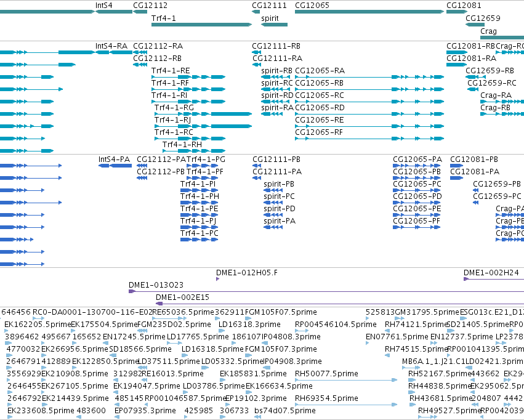Click clone label DME1-002H24
Image resolution: width=524 pixels, height=420 pixels.
(491, 273)
